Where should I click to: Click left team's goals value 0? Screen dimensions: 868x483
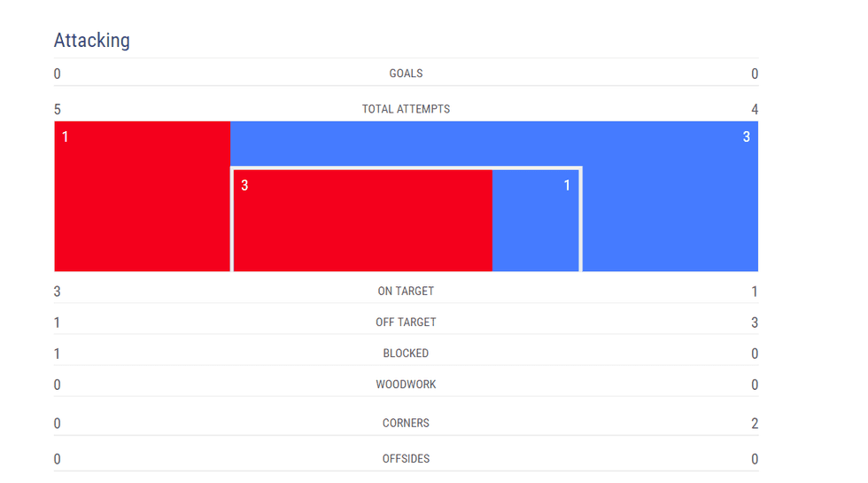click(58, 74)
